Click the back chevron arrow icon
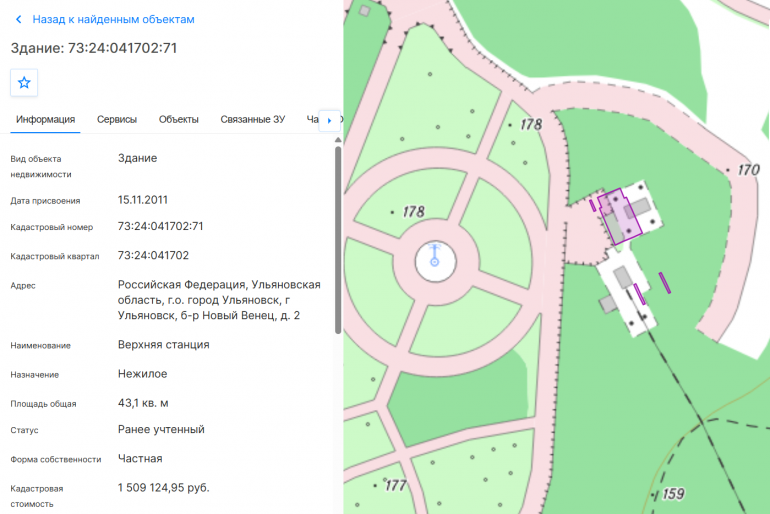This screenshot has width=770, height=514. pyautogui.click(x=19, y=20)
